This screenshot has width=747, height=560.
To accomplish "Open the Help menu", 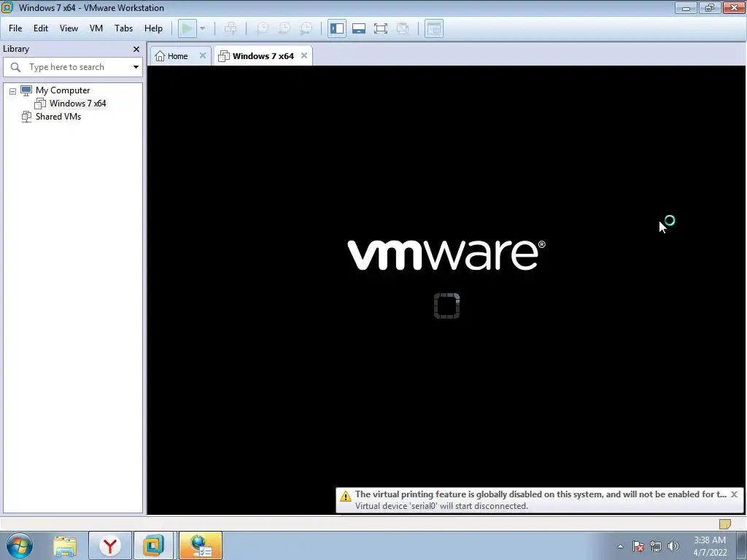I will 153,28.
